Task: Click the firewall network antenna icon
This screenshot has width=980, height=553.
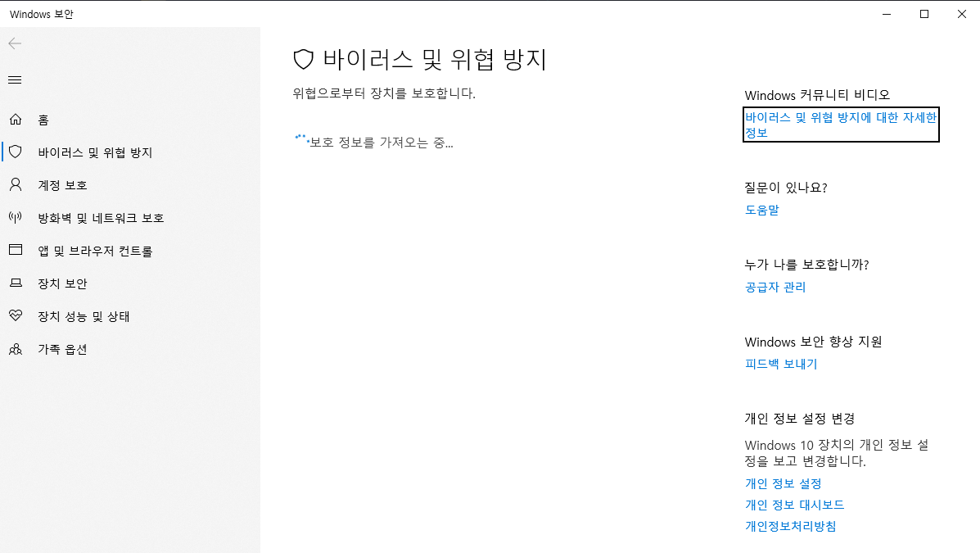Action: click(16, 217)
